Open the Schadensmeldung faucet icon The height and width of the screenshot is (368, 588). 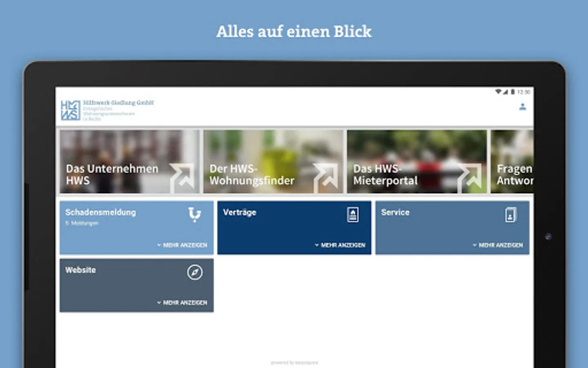click(x=195, y=214)
